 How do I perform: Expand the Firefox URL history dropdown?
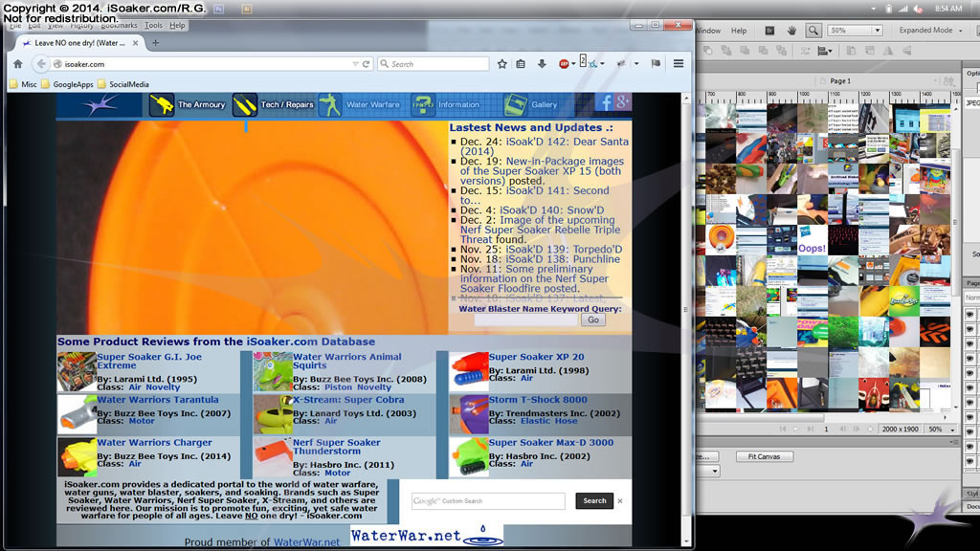point(355,64)
